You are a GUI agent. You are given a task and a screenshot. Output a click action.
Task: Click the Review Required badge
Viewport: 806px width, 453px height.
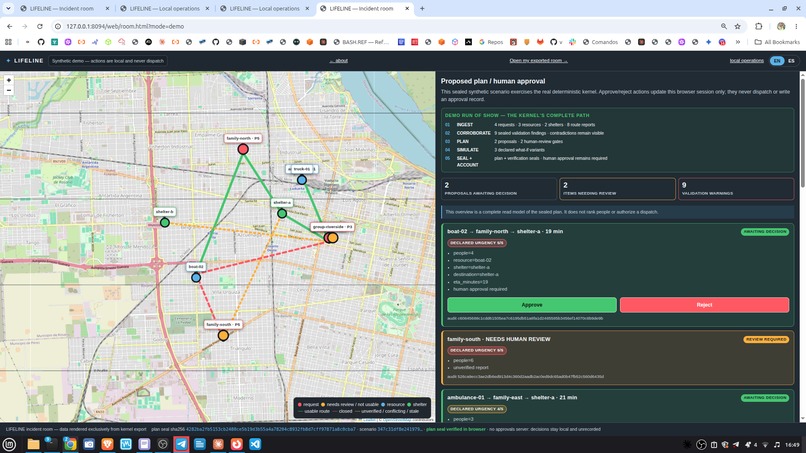click(x=766, y=339)
